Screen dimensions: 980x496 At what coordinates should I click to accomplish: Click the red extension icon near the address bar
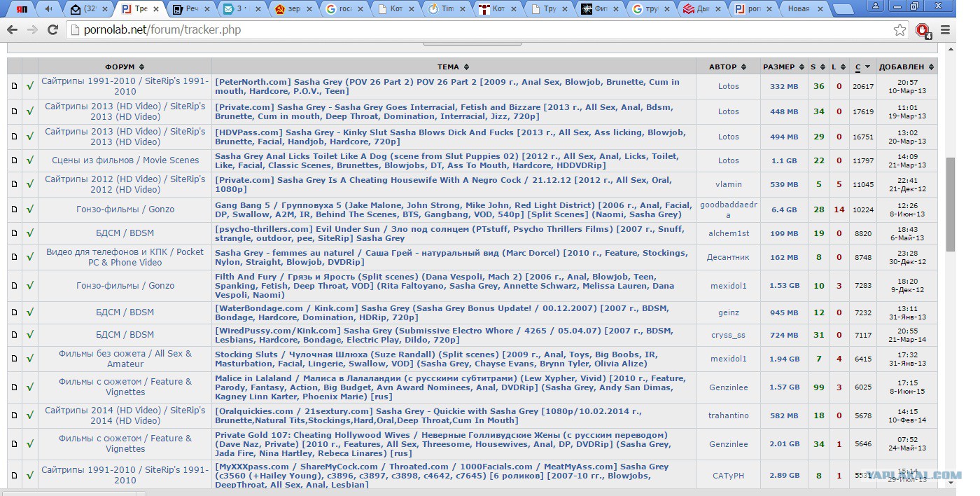923,30
